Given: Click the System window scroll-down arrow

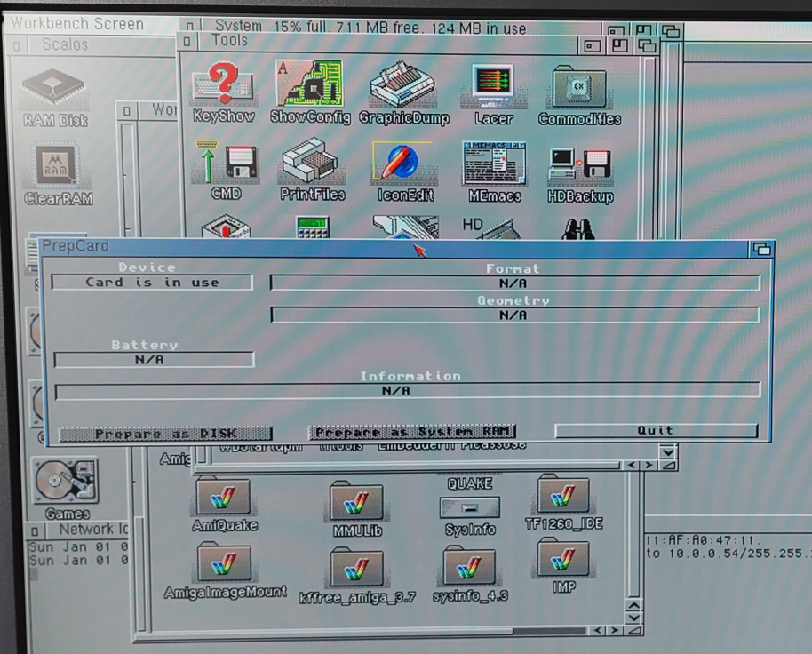Looking at the screenshot, I should point(668,452).
